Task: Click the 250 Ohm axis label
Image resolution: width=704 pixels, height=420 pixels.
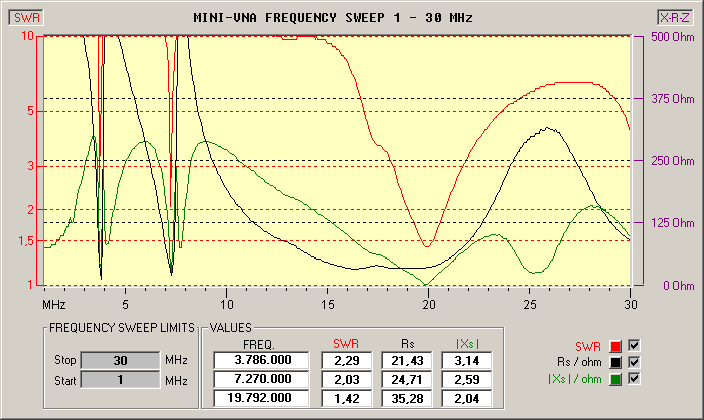Action: pyautogui.click(x=673, y=161)
